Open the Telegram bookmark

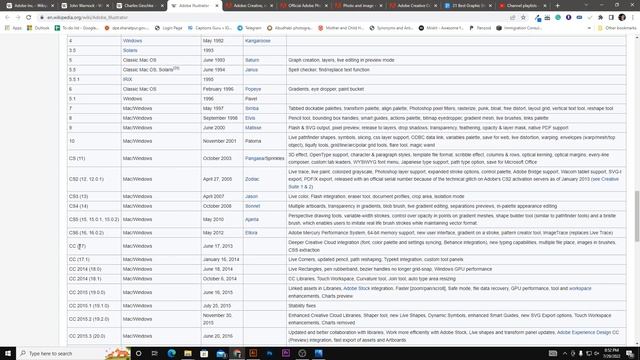tap(249, 28)
